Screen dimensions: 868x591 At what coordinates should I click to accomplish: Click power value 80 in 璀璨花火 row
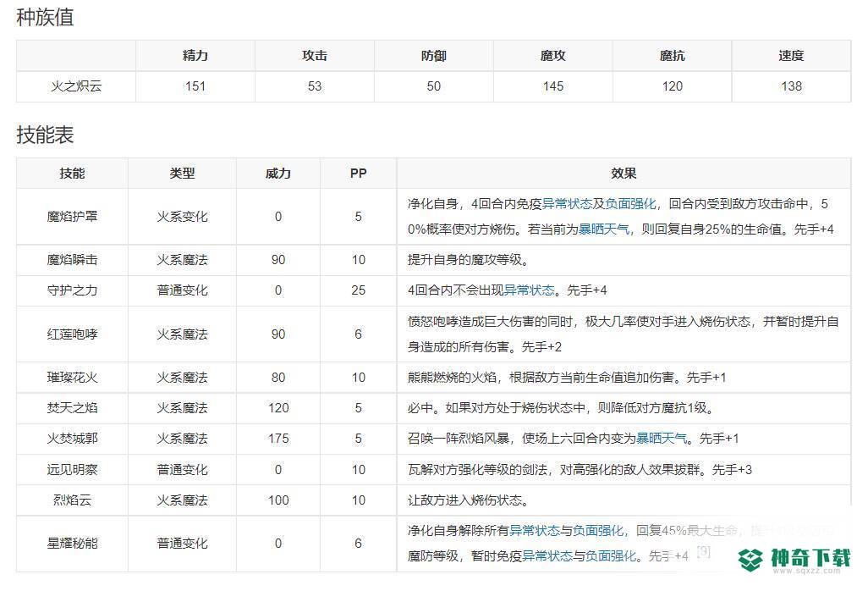click(277, 378)
